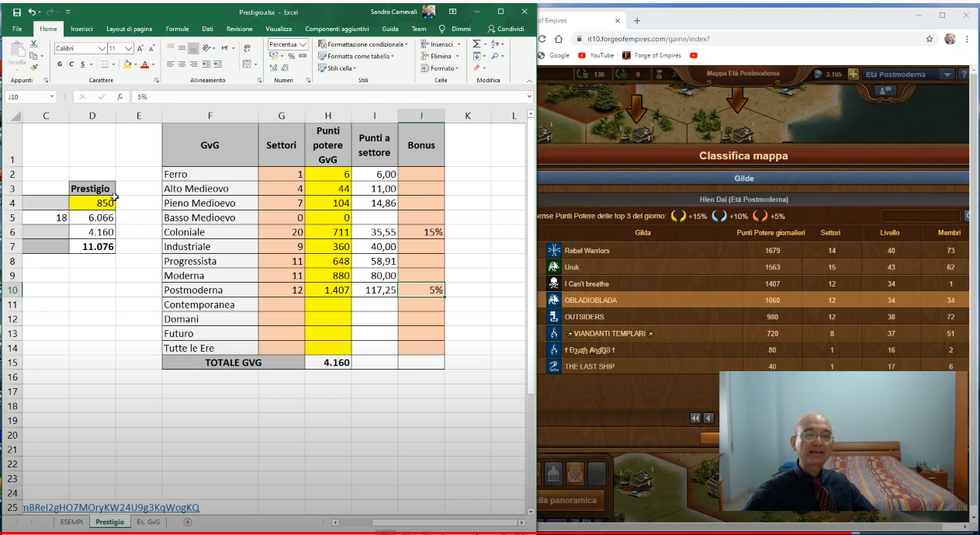Open Sort and filter A-Z icon

496,44
